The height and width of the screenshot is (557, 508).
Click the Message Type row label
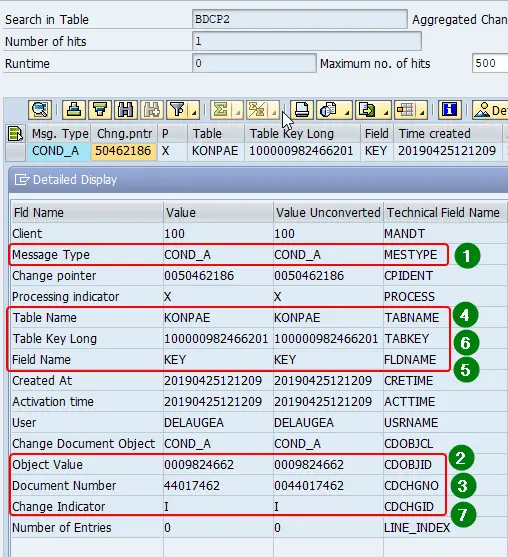click(51, 255)
